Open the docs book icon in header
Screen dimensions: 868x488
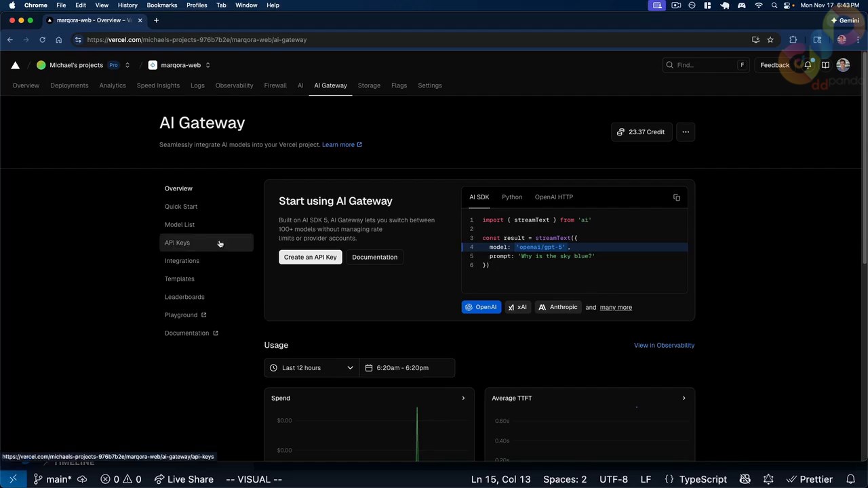coord(825,65)
